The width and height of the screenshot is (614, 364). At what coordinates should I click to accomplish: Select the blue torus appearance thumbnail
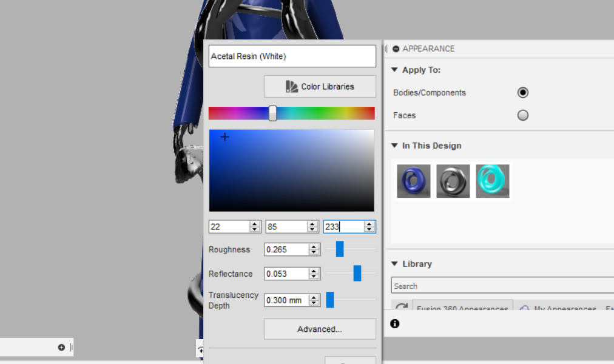[x=413, y=180]
